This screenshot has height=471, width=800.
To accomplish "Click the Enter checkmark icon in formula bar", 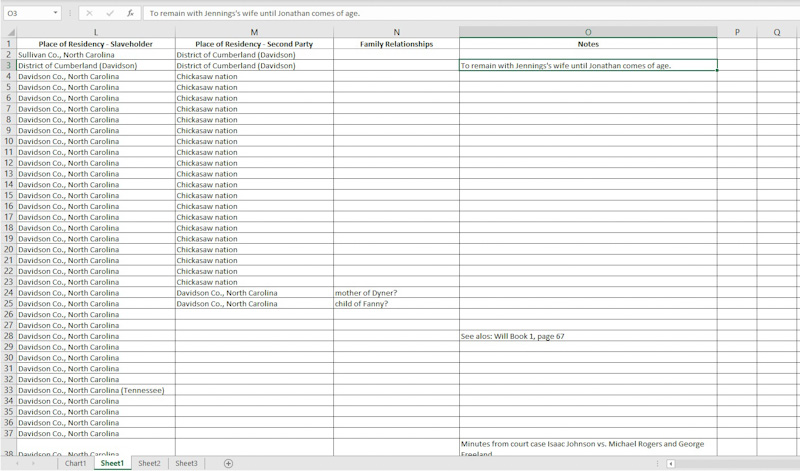I will [x=109, y=14].
